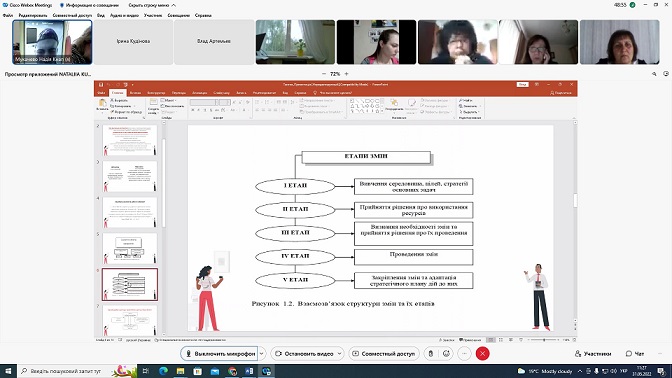Open the Участники panel
Image resolution: width=672 pixels, height=378 pixels.
(x=593, y=354)
